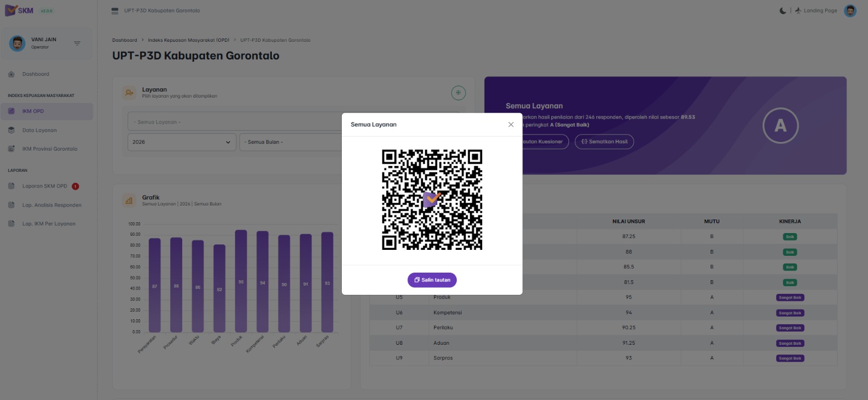Click the Layanan card icon
Screen dimensions: 868x400
tap(129, 93)
